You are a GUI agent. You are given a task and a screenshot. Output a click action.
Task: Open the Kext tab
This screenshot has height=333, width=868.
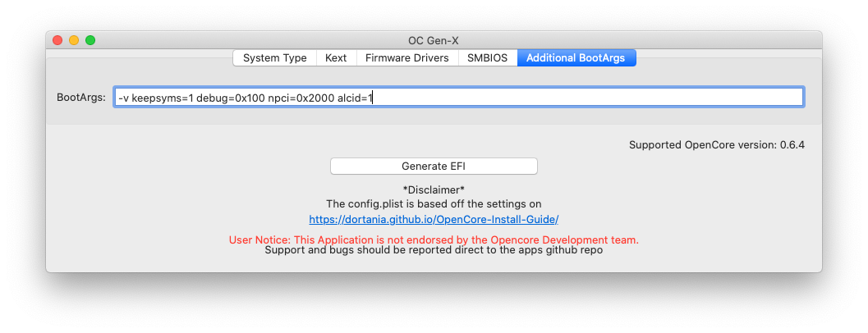[335, 58]
